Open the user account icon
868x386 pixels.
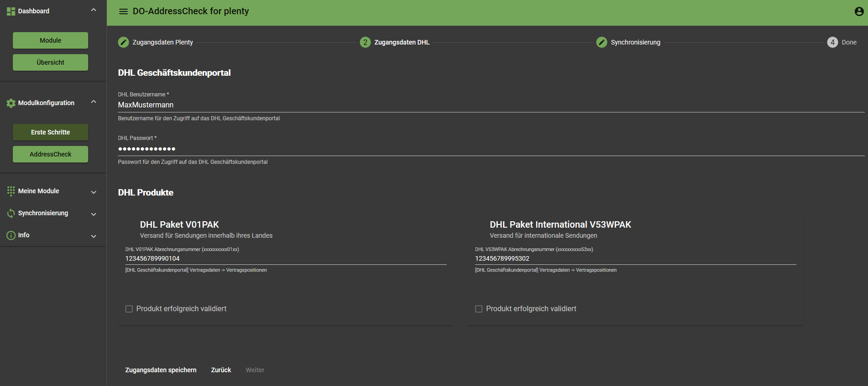(x=859, y=11)
